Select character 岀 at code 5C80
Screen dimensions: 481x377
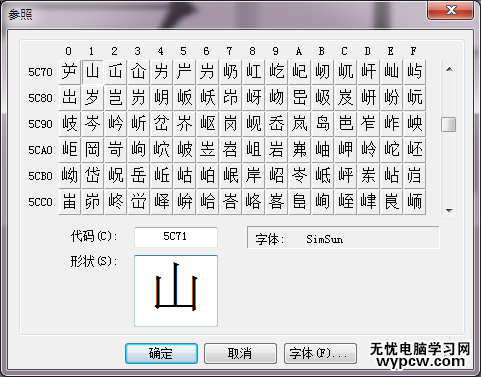click(70, 98)
